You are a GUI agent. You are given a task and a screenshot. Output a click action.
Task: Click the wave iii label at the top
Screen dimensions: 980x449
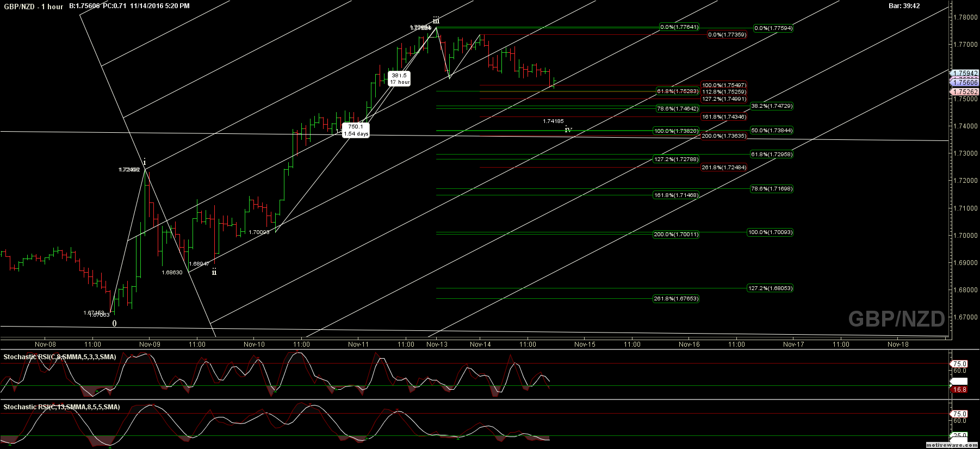pyautogui.click(x=436, y=21)
